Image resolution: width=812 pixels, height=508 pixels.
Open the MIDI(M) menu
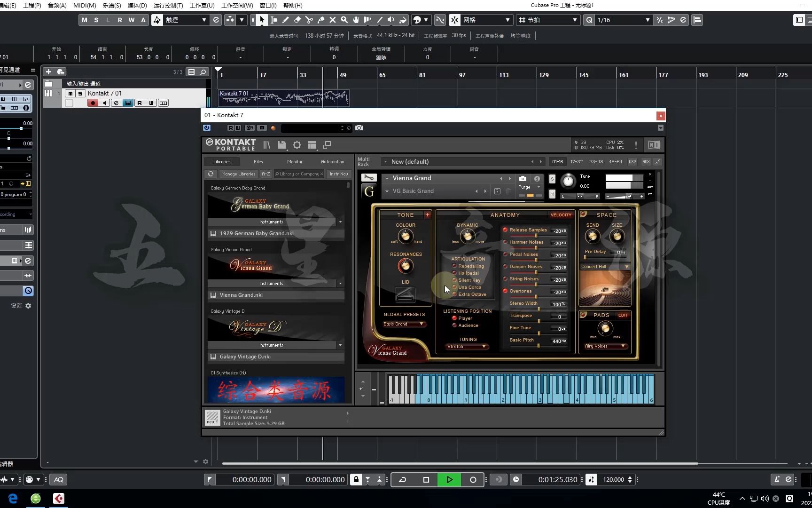pyautogui.click(x=85, y=5)
